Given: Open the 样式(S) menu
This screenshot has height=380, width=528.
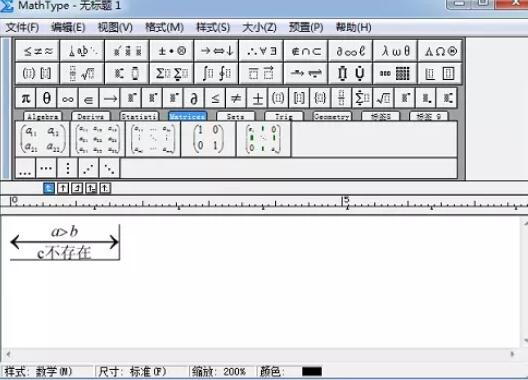Looking at the screenshot, I should 213,27.
